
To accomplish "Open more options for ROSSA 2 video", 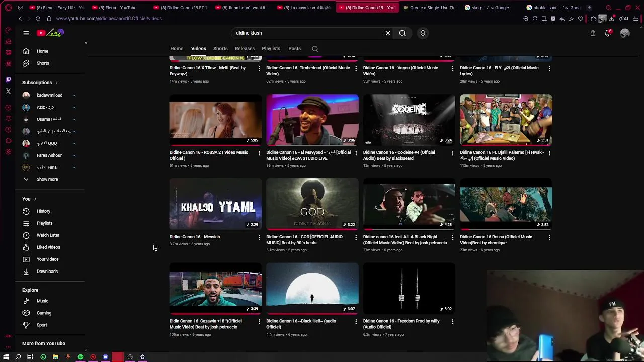I will pyautogui.click(x=259, y=153).
